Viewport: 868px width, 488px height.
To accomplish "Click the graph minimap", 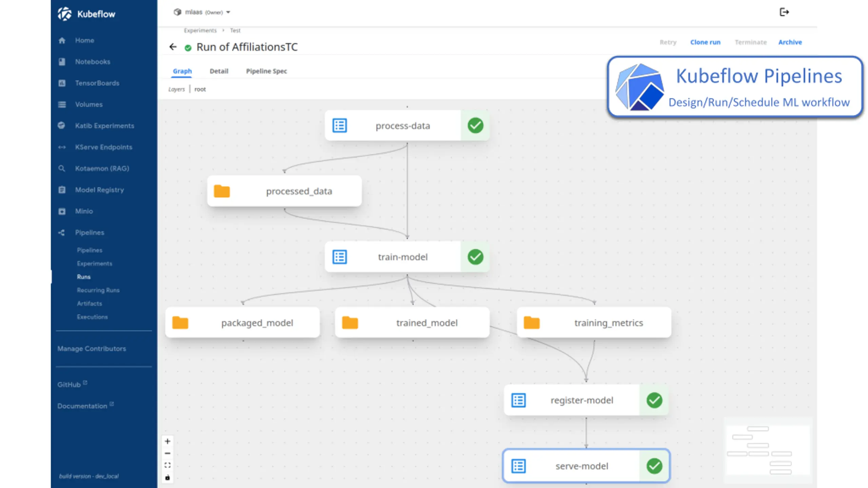I will (x=768, y=450).
